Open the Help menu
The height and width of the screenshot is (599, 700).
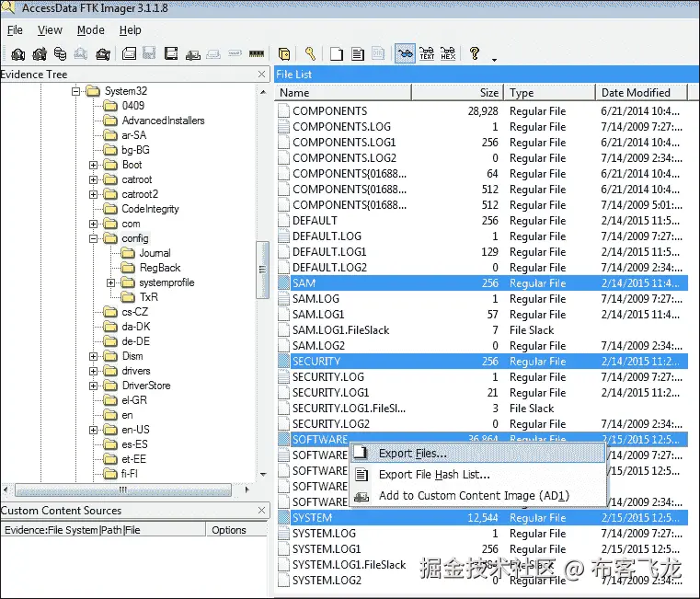(x=130, y=30)
